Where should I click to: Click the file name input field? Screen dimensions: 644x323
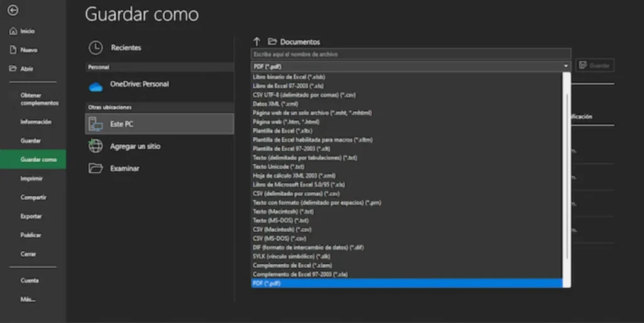pos(410,54)
